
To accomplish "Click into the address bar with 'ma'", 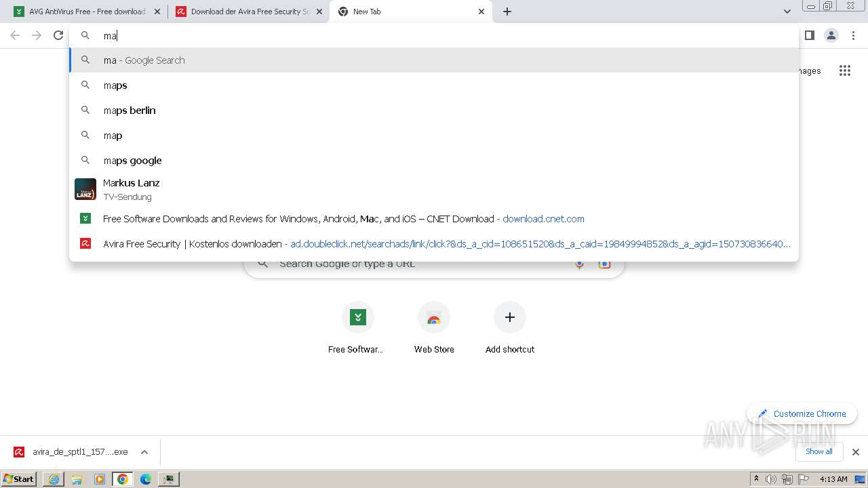I will coord(434,35).
